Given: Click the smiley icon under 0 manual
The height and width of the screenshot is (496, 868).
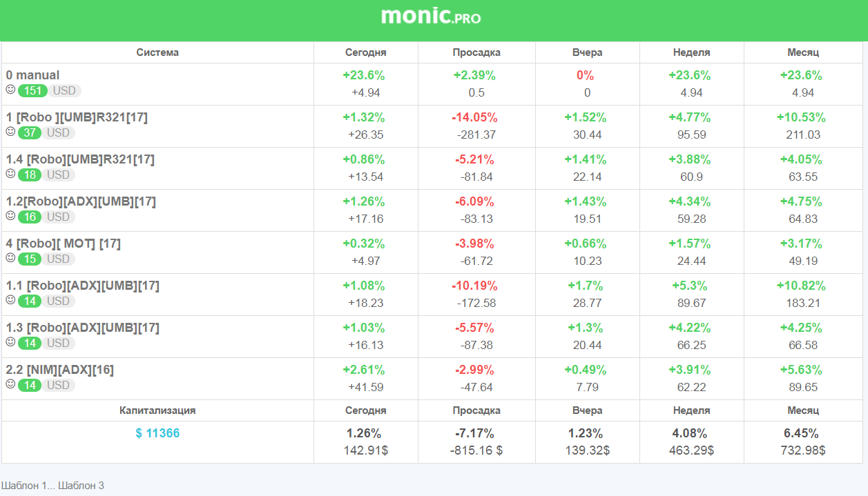Looking at the screenshot, I should point(10,90).
